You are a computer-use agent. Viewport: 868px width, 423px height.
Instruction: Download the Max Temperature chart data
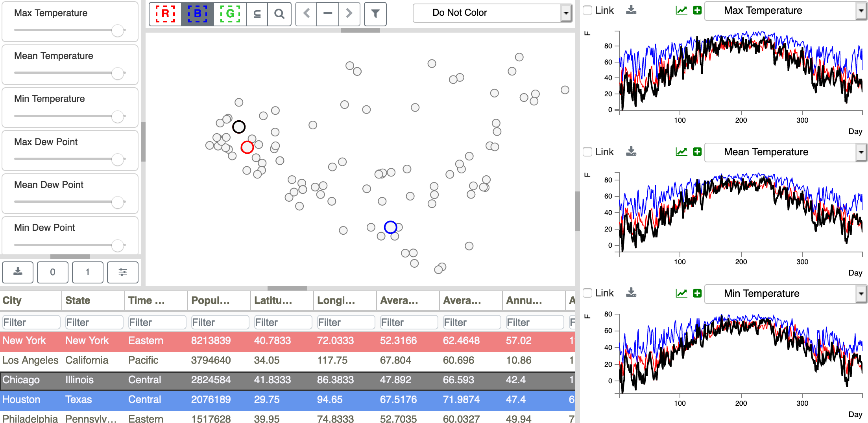point(631,10)
